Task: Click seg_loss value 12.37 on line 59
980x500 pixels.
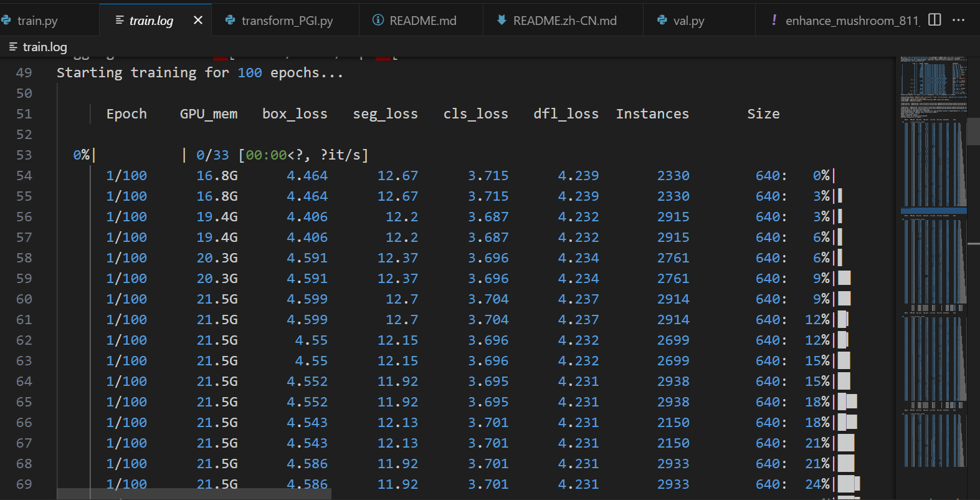Action: click(x=397, y=279)
